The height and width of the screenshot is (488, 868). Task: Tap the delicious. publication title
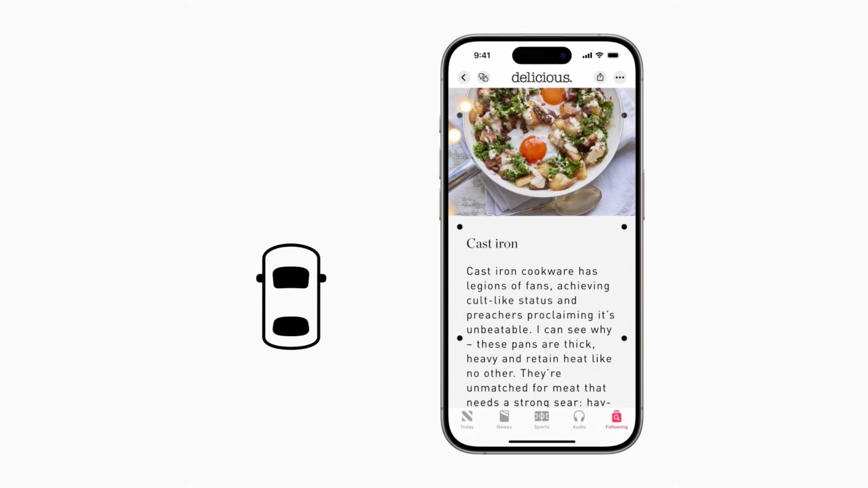(541, 77)
